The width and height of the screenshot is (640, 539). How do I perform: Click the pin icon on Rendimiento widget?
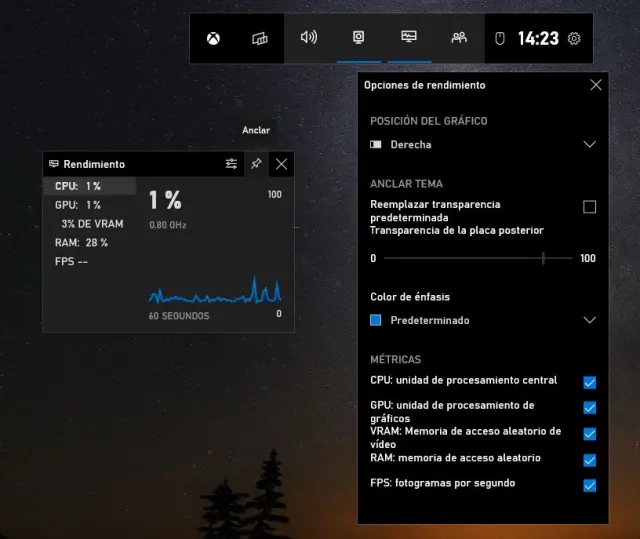click(256, 164)
